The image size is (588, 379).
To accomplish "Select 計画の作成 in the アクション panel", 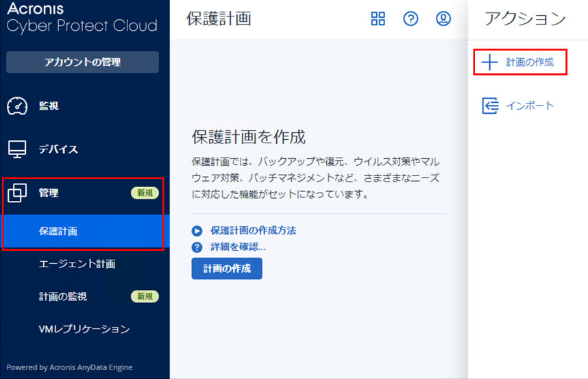I will (520, 62).
